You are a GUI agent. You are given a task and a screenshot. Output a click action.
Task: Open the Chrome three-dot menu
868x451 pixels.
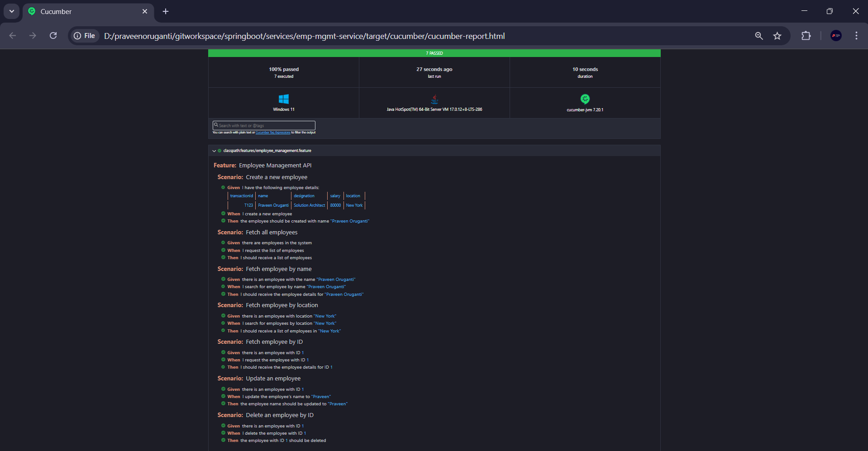click(856, 36)
